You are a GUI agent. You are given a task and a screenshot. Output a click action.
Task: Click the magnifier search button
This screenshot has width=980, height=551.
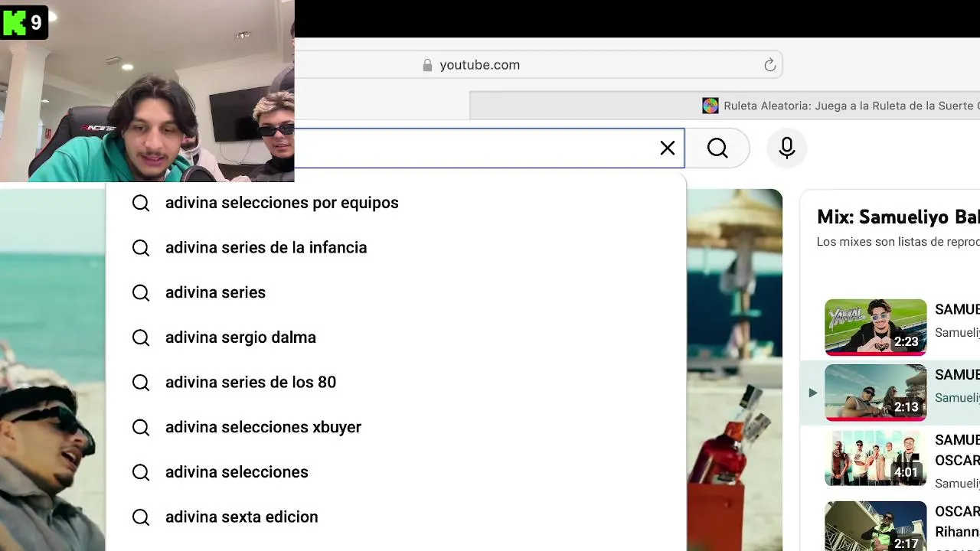[717, 148]
